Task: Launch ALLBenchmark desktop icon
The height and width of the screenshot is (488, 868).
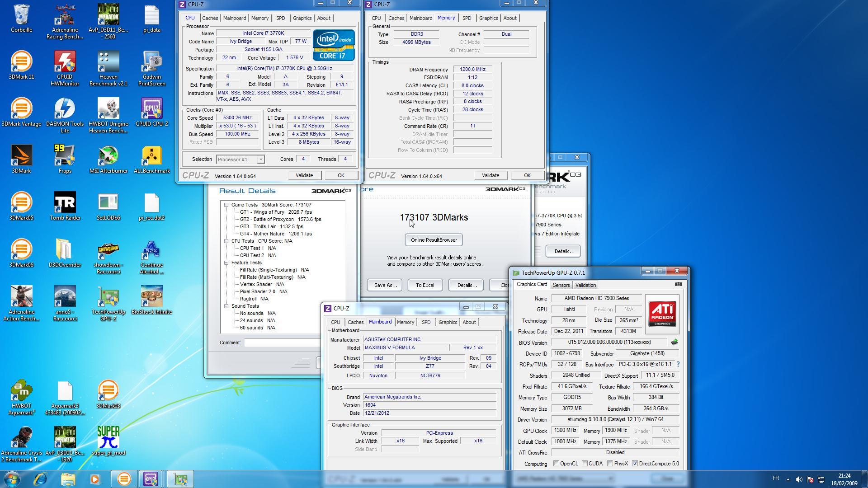Action: [x=151, y=159]
